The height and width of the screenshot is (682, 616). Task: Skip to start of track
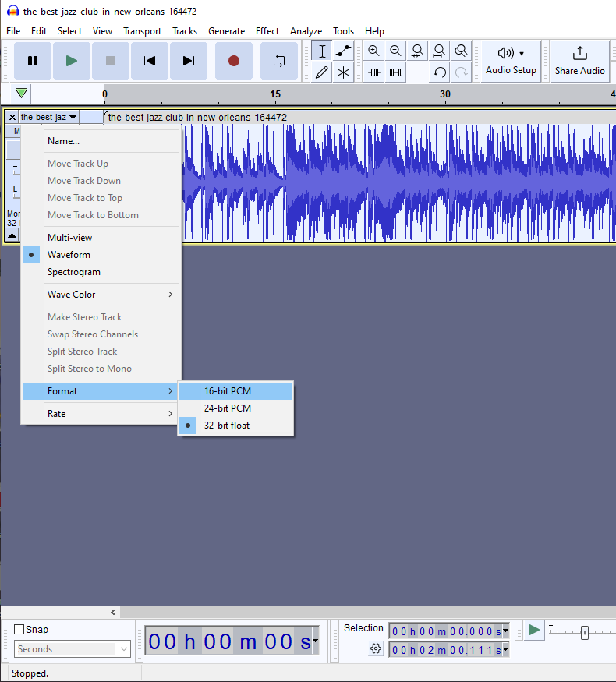click(150, 61)
